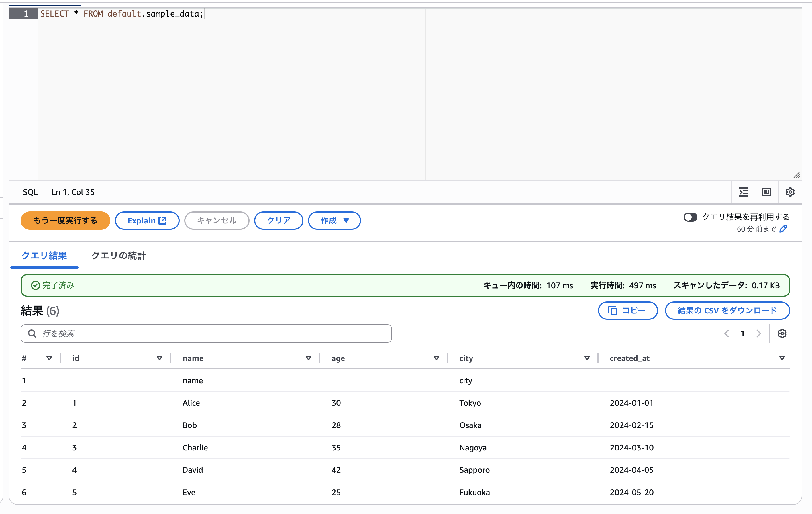The width and height of the screenshot is (812, 514).
Task: Click the Bob name cell
Action: (x=189, y=425)
